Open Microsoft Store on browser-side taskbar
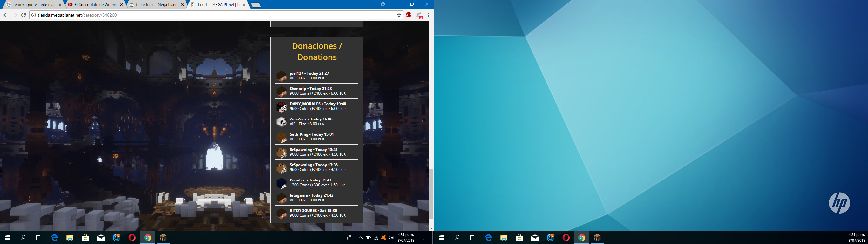Screen dimensions: 868x244 point(85,238)
